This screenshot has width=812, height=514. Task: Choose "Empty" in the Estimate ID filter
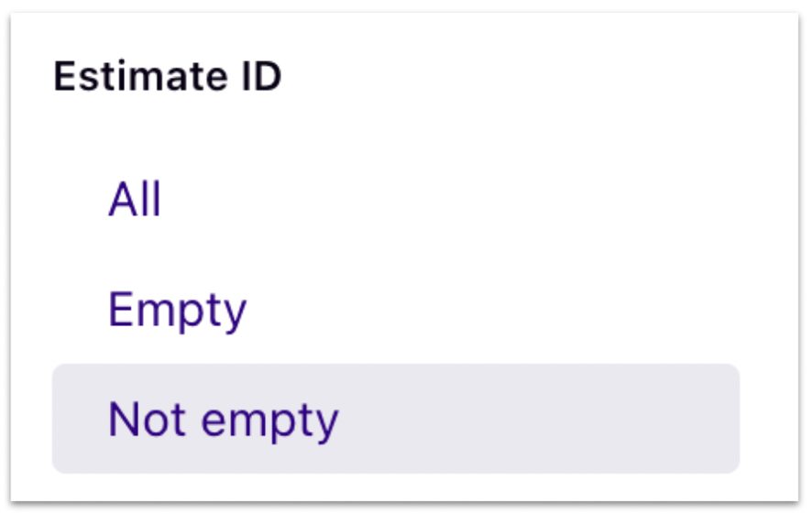tap(396, 310)
